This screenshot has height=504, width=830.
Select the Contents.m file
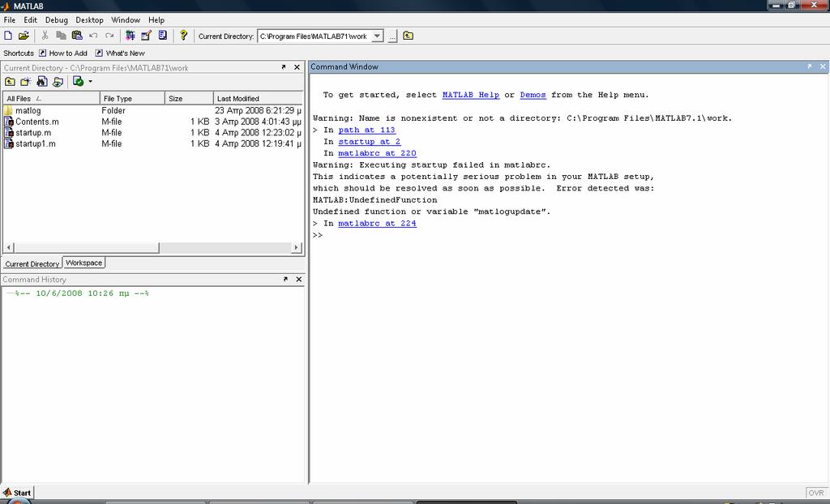point(37,122)
